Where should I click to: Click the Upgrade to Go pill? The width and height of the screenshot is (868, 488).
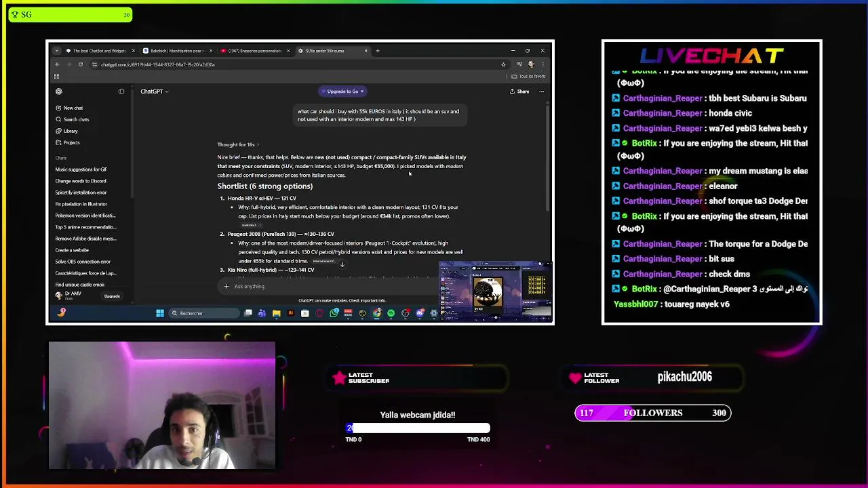point(341,91)
